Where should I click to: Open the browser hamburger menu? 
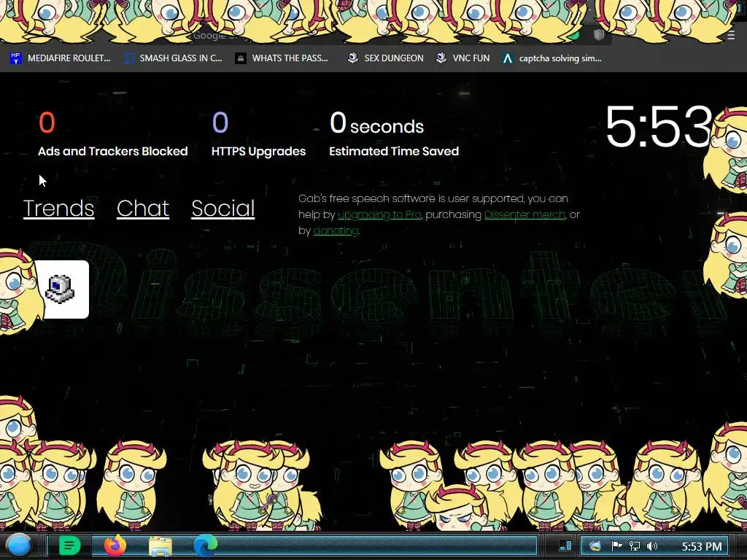pos(731,35)
